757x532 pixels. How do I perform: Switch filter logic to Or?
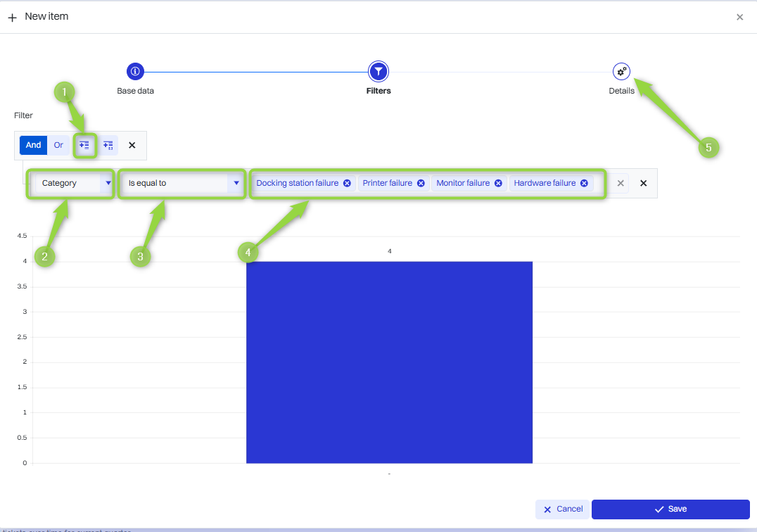pos(58,145)
